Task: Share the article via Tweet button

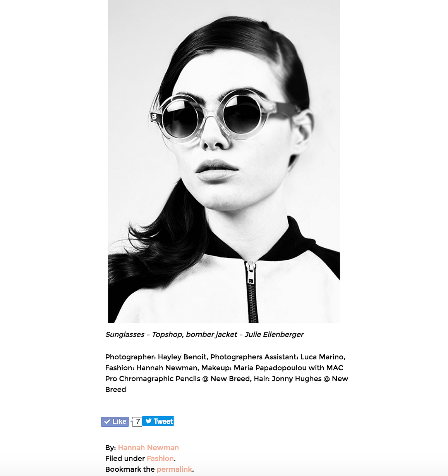Action: point(158,421)
